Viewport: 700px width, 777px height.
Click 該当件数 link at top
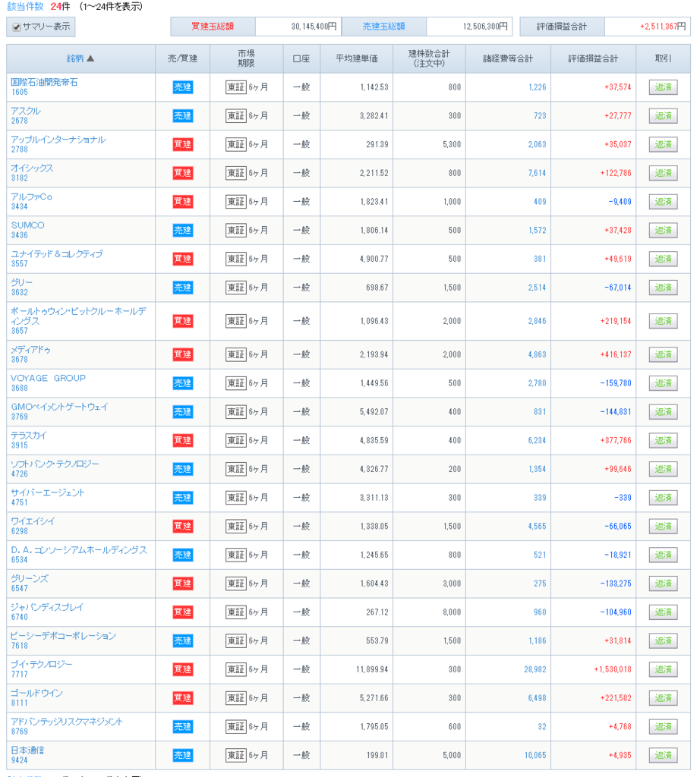click(x=25, y=6)
